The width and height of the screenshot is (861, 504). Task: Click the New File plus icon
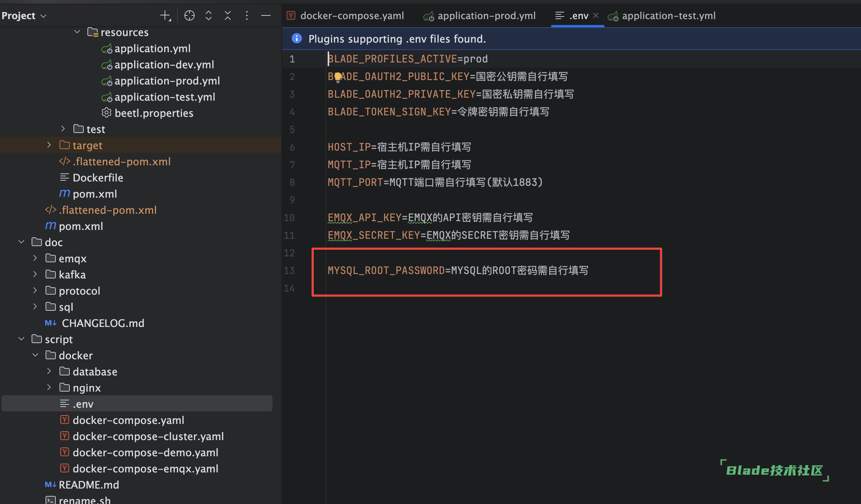point(165,15)
